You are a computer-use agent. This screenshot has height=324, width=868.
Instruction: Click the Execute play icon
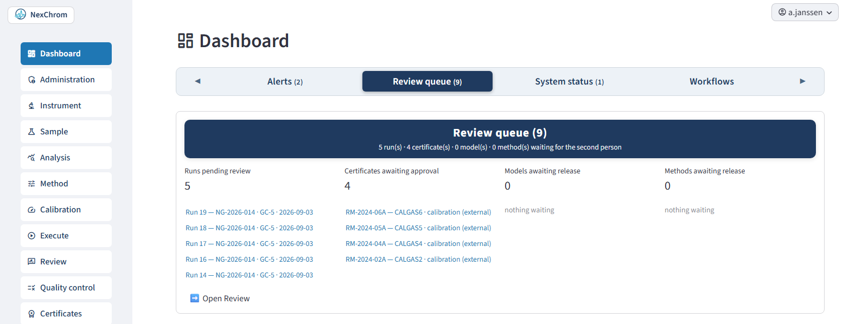31,236
